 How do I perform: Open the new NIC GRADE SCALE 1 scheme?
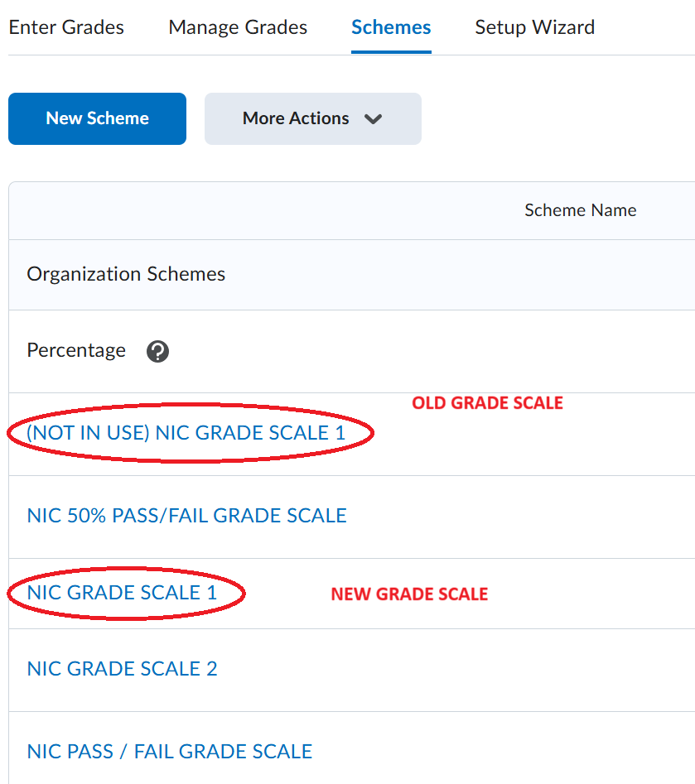click(122, 593)
